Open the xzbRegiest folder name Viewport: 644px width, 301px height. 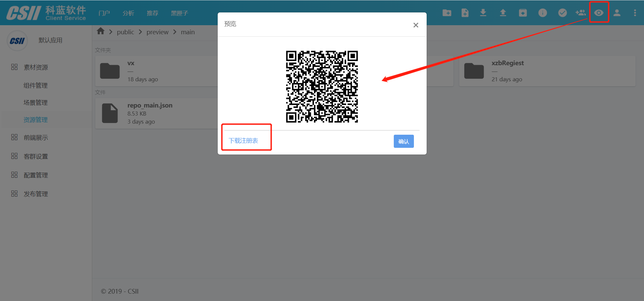tap(507, 63)
